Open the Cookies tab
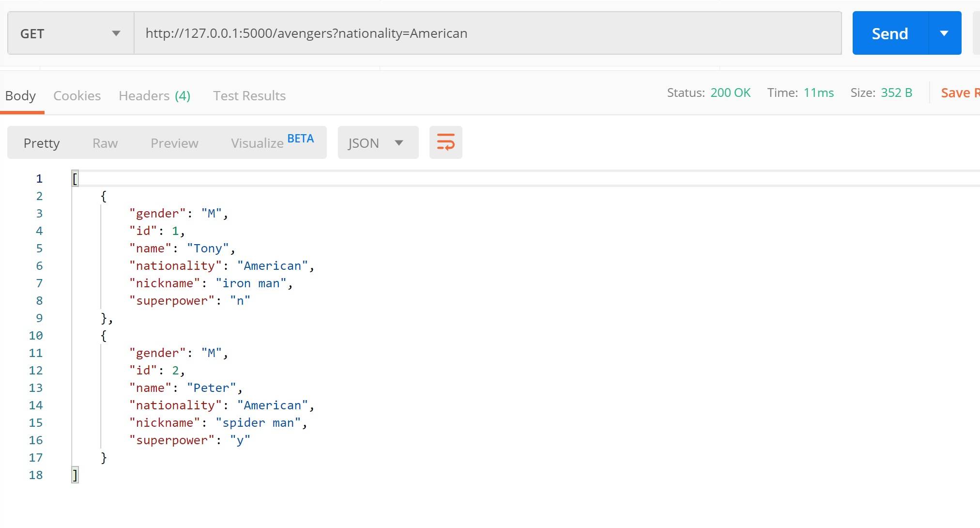The image size is (980, 528). 77,95
